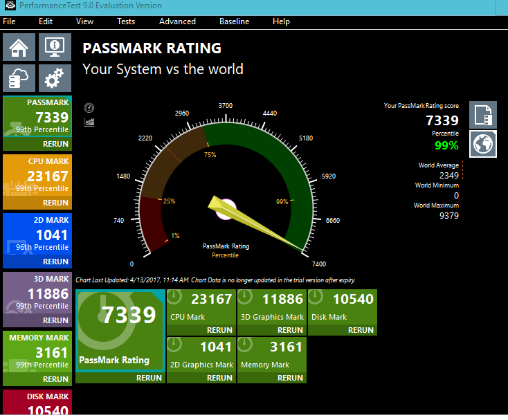Click the PerformanceTest app title icon
This screenshot has height=420, width=508.
(x=10, y=5)
